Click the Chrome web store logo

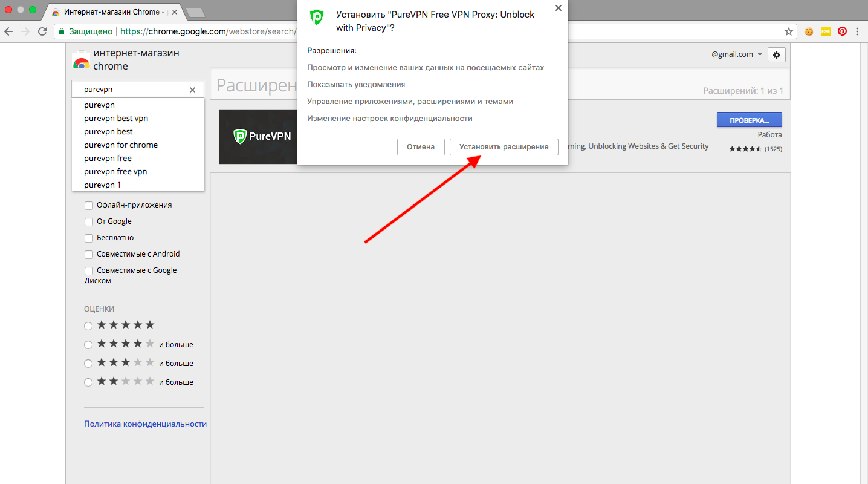(80, 60)
